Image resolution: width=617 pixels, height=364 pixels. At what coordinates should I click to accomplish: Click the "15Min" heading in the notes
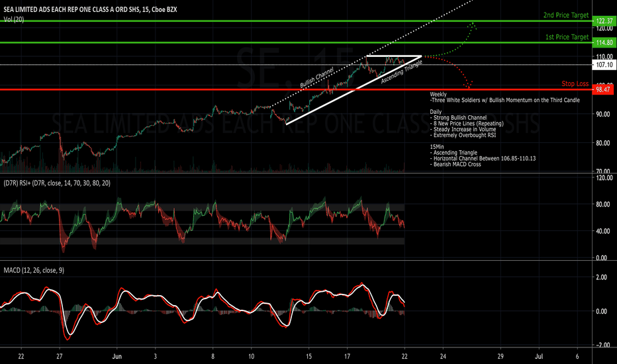[x=437, y=147]
